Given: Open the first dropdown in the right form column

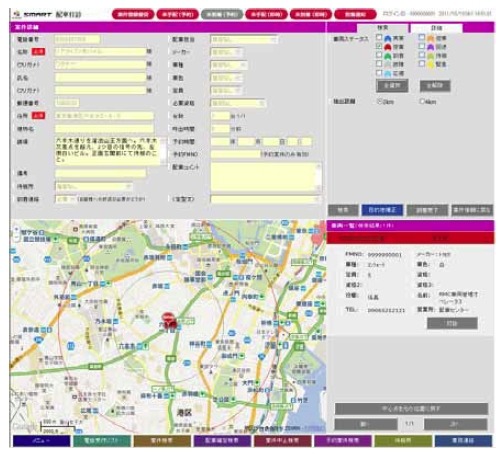Looking at the screenshot, I should [244, 40].
